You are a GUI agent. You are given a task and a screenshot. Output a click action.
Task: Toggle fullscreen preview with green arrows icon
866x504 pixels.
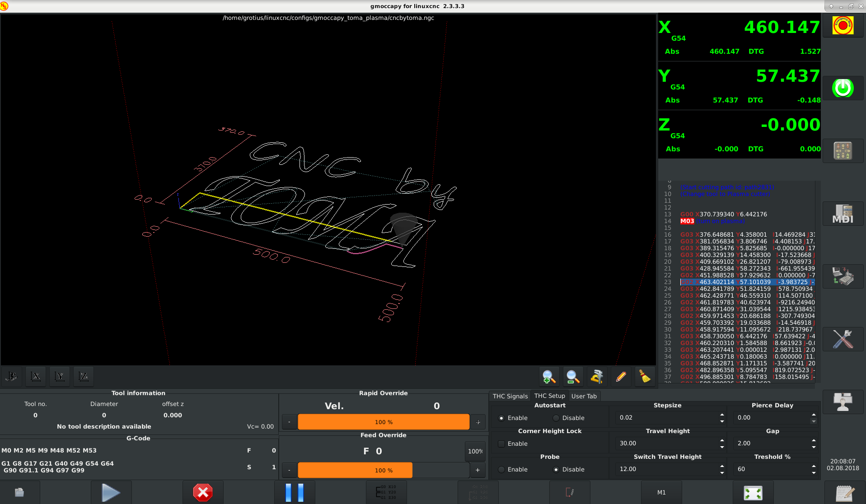[x=753, y=492]
